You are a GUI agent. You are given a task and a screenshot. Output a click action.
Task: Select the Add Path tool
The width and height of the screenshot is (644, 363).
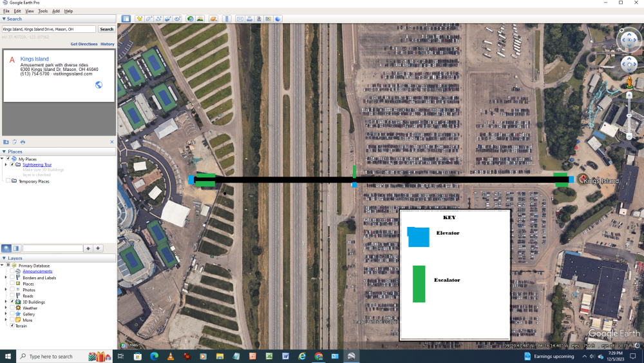coord(158,19)
